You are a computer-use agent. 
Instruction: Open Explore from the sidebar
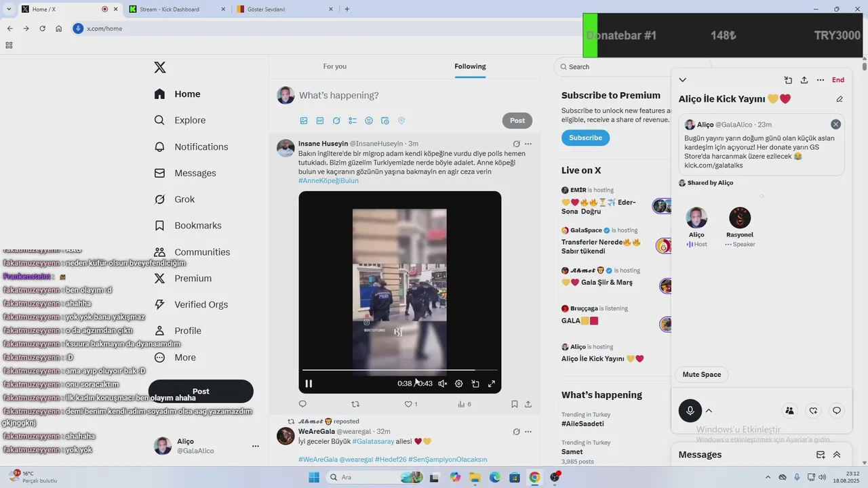180,120
